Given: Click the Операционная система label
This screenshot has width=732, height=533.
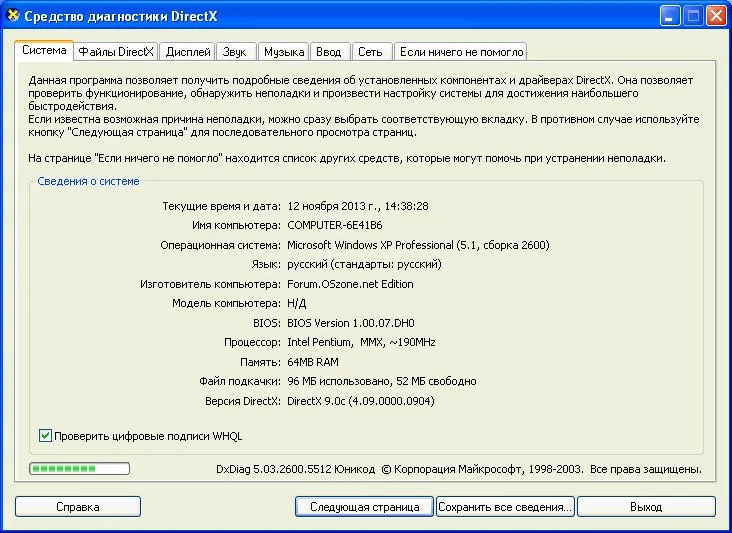Looking at the screenshot, I should coord(220,245).
